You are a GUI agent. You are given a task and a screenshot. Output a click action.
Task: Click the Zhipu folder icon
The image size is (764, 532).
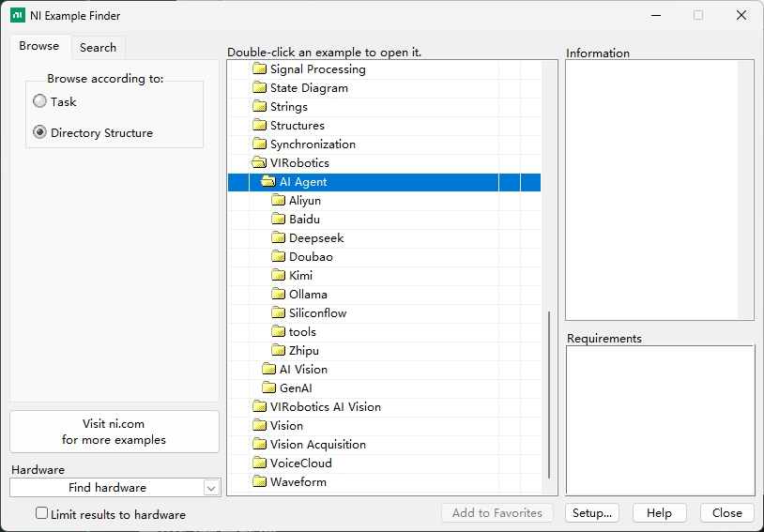[278, 351]
